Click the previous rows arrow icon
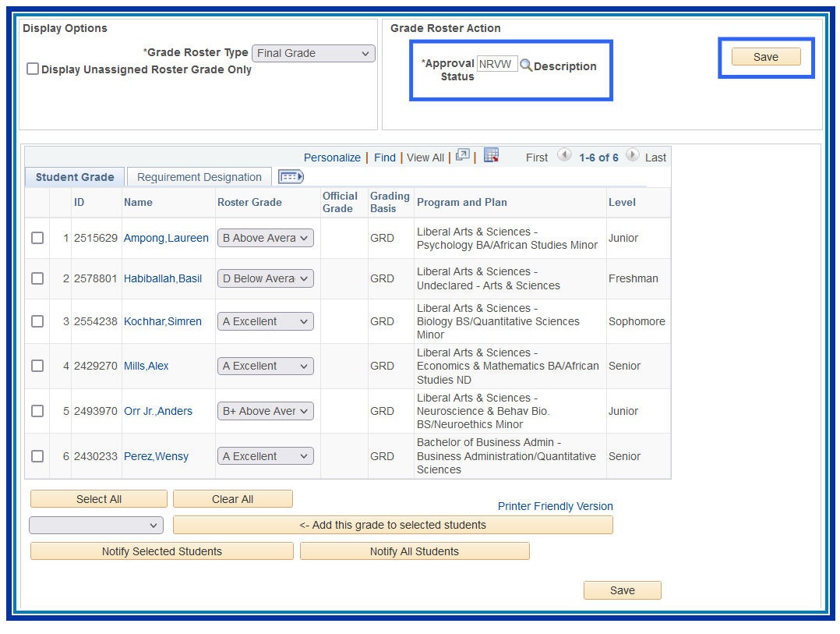Image resolution: width=840 pixels, height=634 pixels. coord(564,155)
